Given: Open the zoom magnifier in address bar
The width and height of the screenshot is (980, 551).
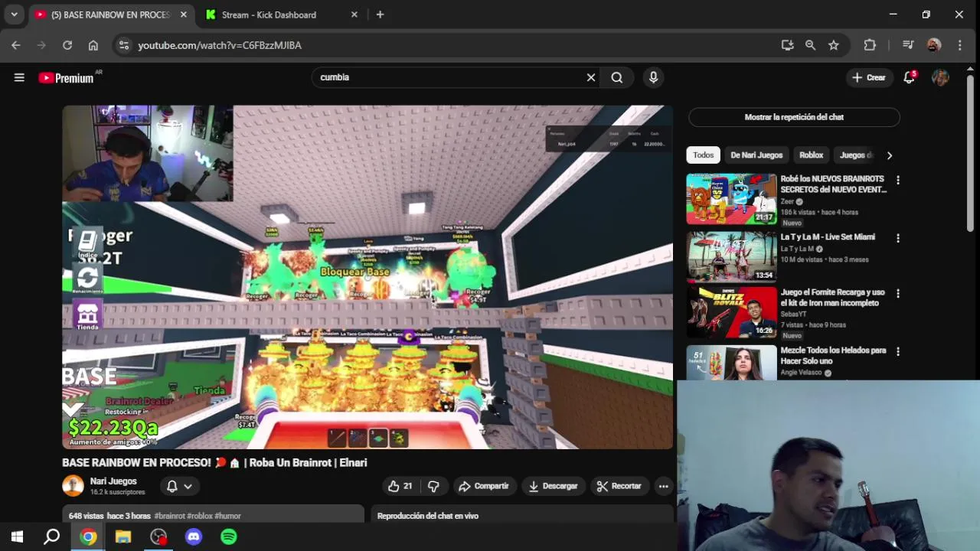Looking at the screenshot, I should pyautogui.click(x=810, y=45).
